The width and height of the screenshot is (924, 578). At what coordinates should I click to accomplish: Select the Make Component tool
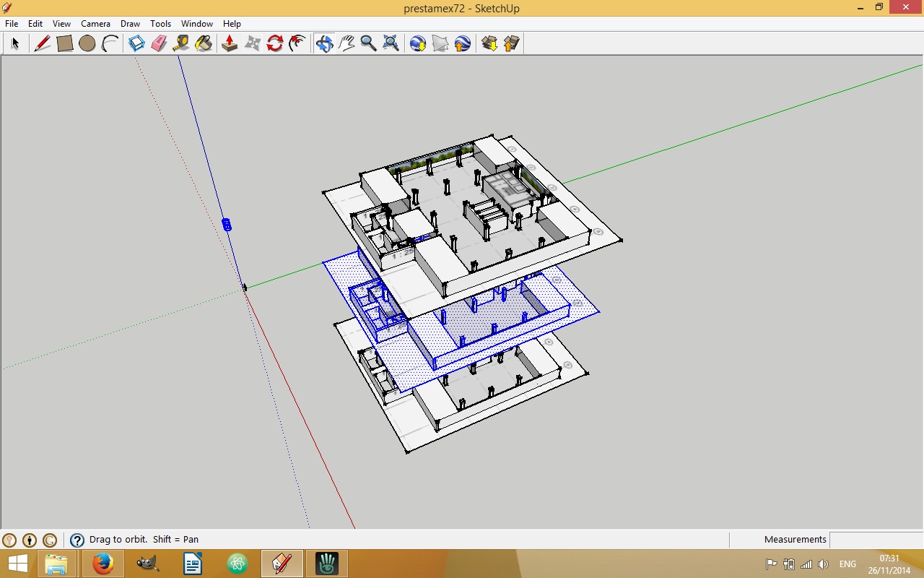(x=136, y=43)
